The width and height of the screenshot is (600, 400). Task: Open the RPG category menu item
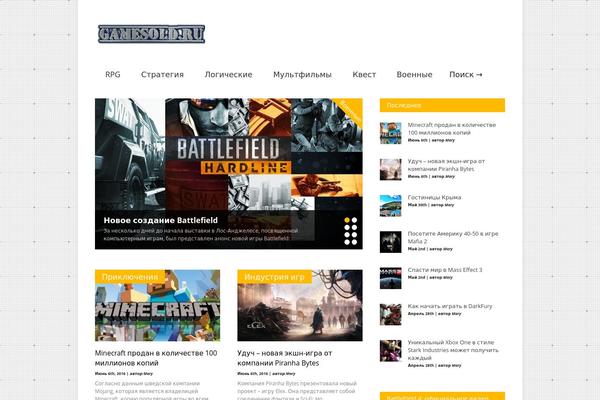tap(112, 75)
